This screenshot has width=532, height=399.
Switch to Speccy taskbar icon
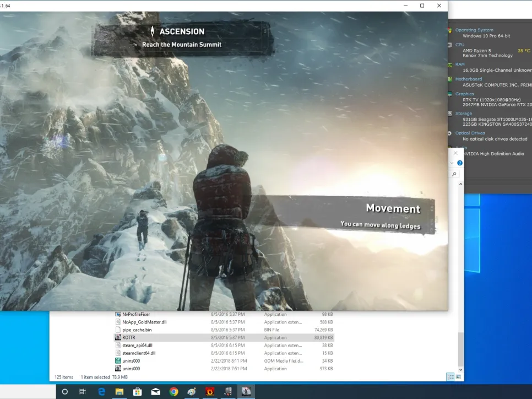[x=228, y=391]
